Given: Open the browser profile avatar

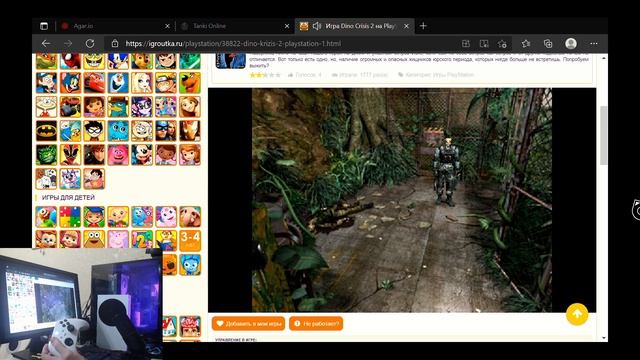Looking at the screenshot, I should point(571,43).
